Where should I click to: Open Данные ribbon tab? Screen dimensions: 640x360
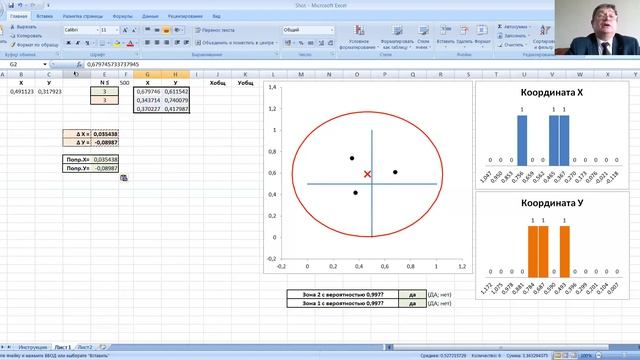coord(150,16)
